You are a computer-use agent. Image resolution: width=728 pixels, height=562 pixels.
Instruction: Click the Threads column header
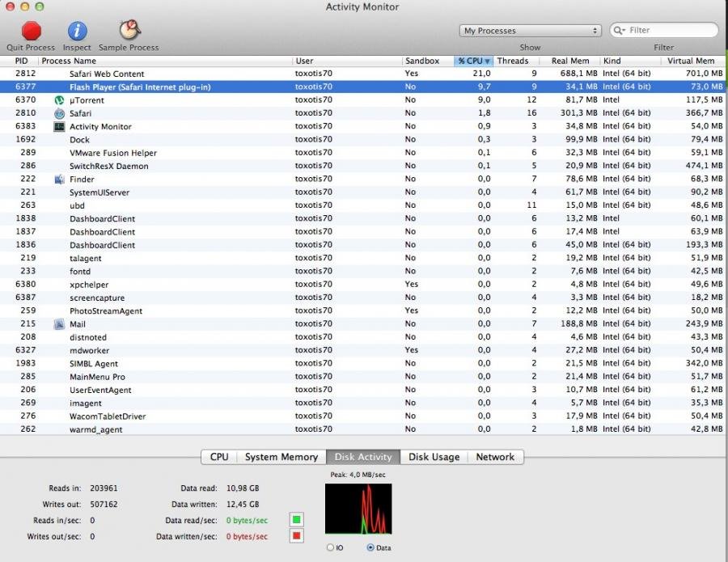click(514, 60)
